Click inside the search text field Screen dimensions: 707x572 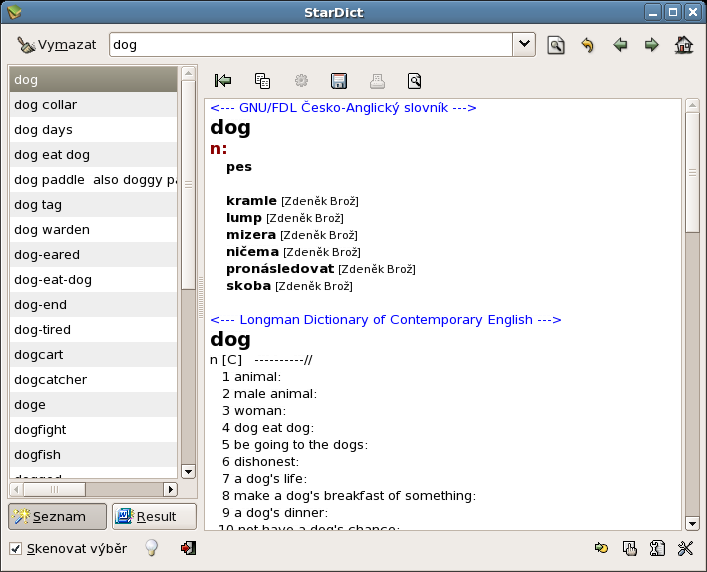[x=310, y=45]
